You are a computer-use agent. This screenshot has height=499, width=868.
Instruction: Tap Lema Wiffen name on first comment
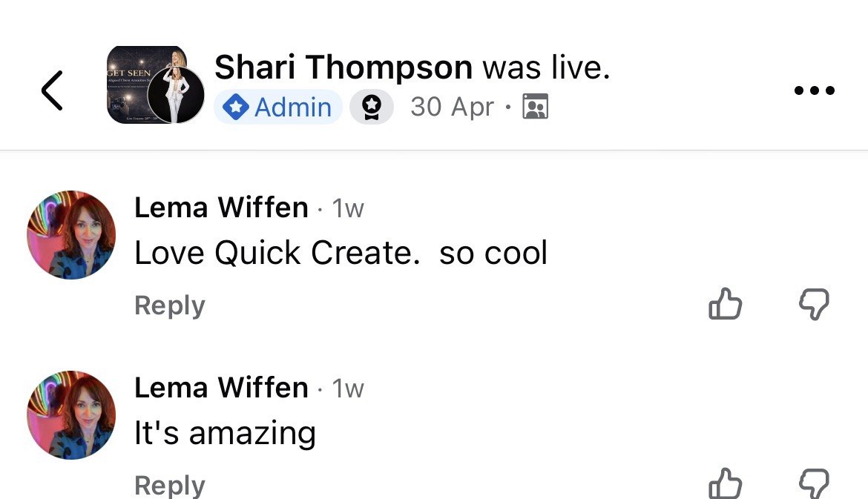click(x=221, y=208)
